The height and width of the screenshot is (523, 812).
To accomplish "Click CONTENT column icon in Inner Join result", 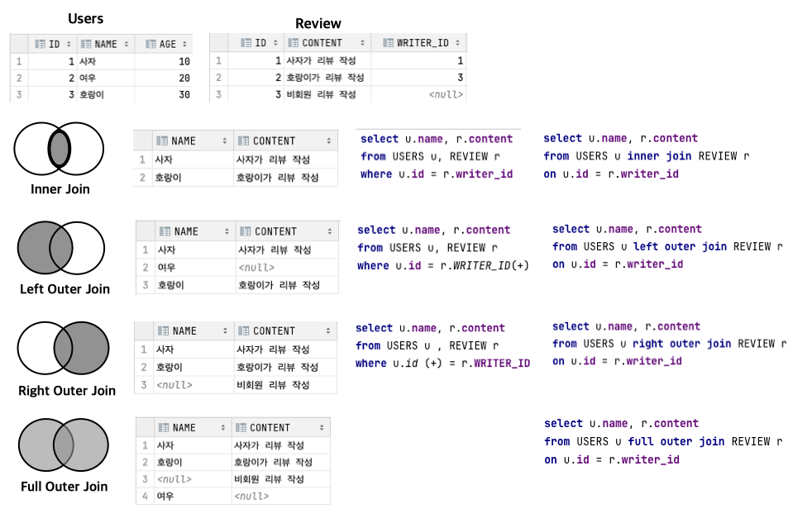I will click(243, 140).
